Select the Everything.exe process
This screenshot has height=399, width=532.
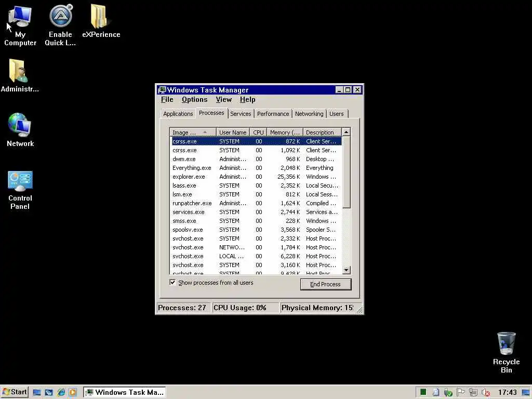256,168
